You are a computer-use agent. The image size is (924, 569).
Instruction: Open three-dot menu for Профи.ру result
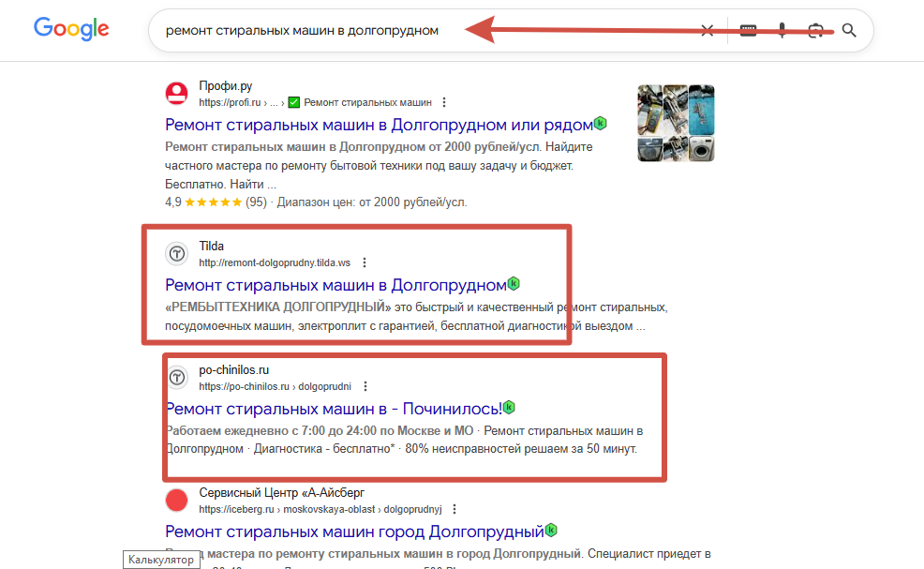click(444, 102)
